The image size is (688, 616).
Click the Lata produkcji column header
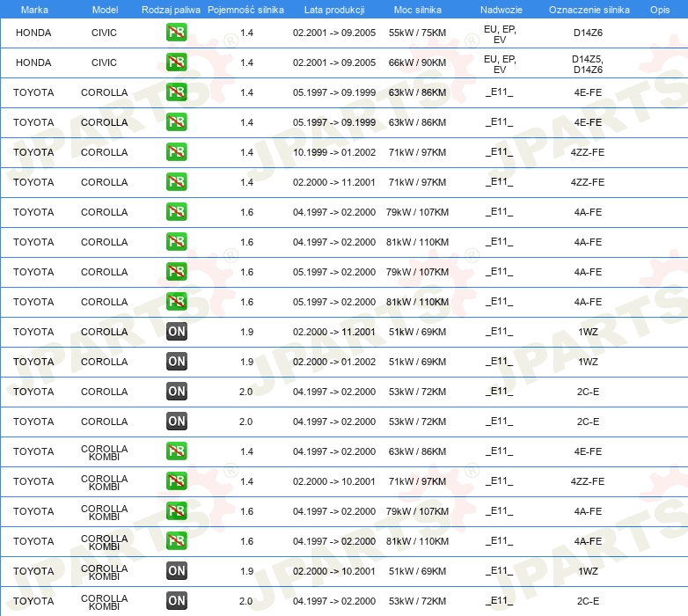point(334,10)
